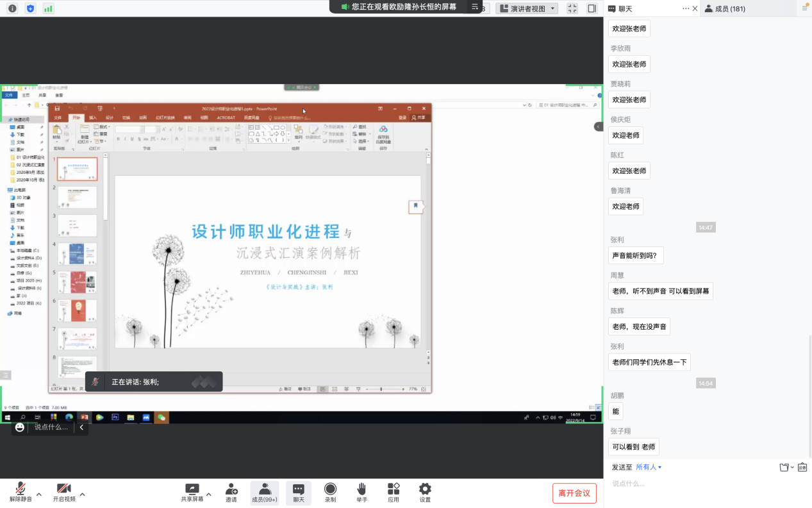This screenshot has width=812, height=508.
Task: Open meeting Settings (设置) gear
Action: click(x=425, y=492)
